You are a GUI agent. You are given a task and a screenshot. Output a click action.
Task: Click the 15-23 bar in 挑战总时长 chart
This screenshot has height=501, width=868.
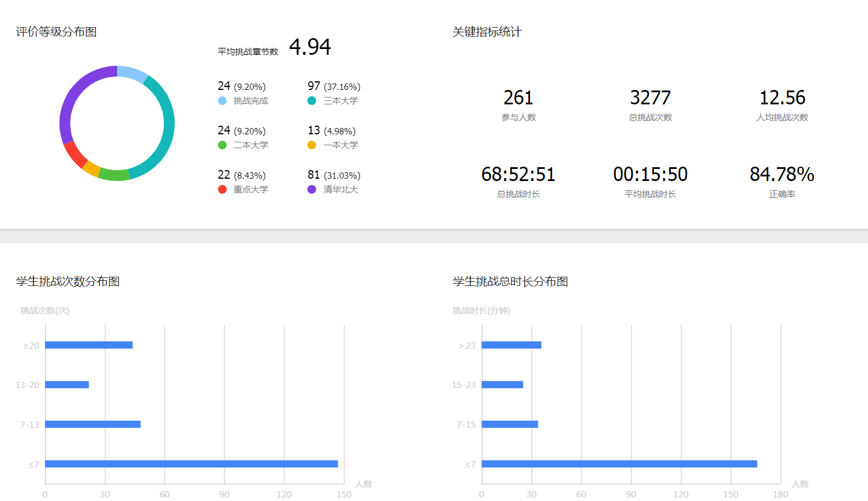pyautogui.click(x=502, y=385)
